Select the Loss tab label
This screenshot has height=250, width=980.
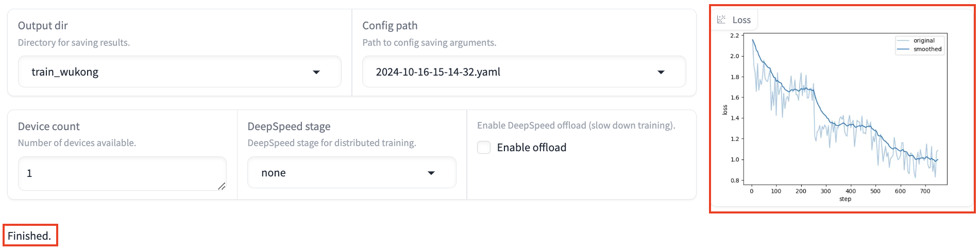[x=741, y=20]
